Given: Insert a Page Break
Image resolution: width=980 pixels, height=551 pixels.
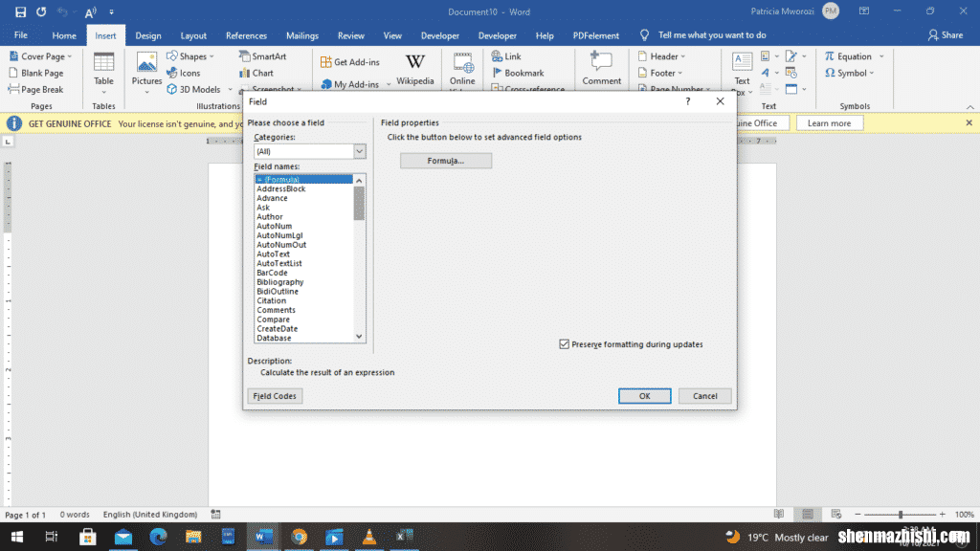Looking at the screenshot, I should (x=36, y=89).
